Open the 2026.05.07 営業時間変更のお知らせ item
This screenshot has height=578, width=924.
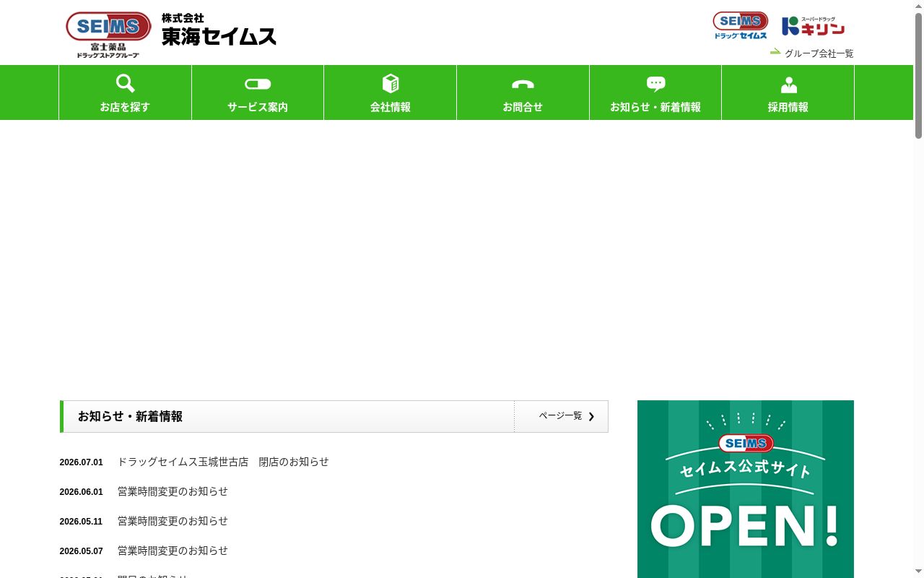click(x=173, y=551)
